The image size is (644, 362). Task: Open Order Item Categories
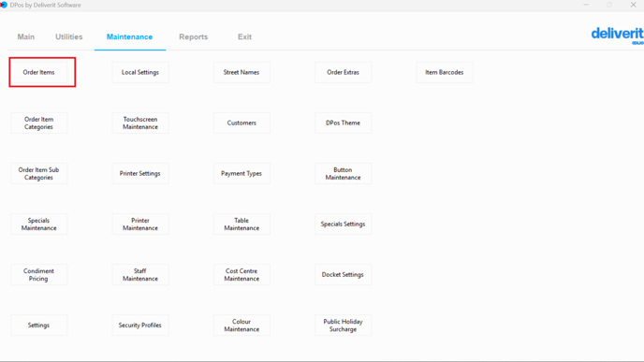39,123
